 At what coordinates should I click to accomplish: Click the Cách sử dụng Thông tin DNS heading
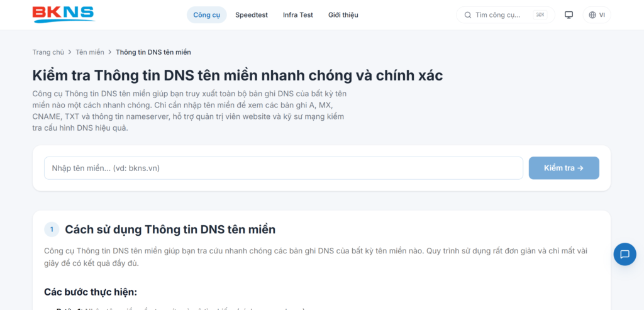pyautogui.click(x=170, y=230)
